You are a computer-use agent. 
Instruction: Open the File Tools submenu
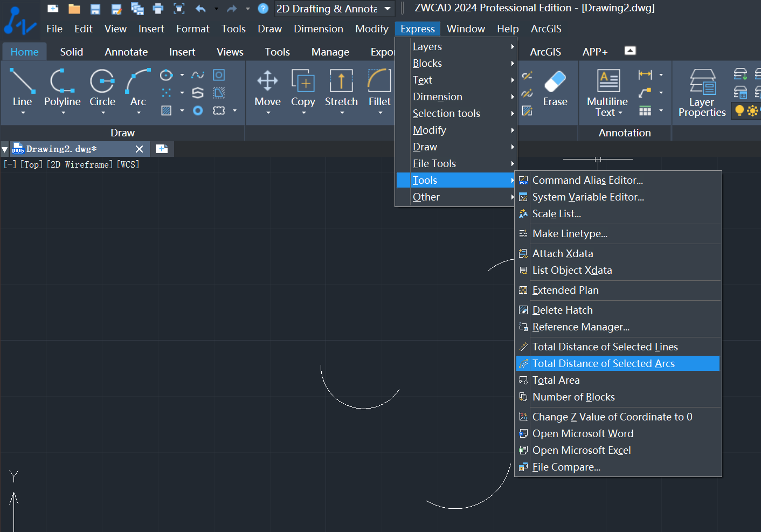[x=456, y=164]
